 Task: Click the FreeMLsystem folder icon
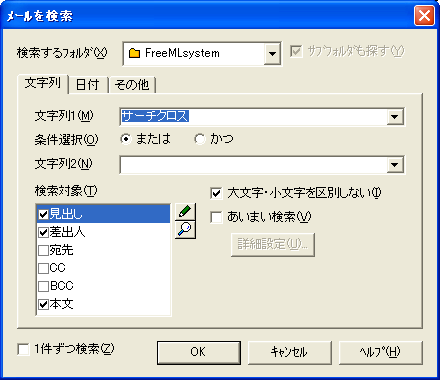(x=134, y=53)
